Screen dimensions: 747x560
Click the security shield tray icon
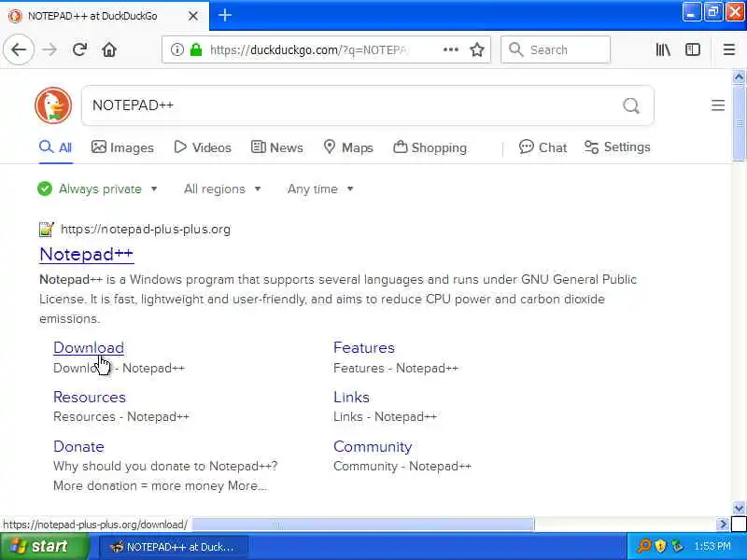660,546
